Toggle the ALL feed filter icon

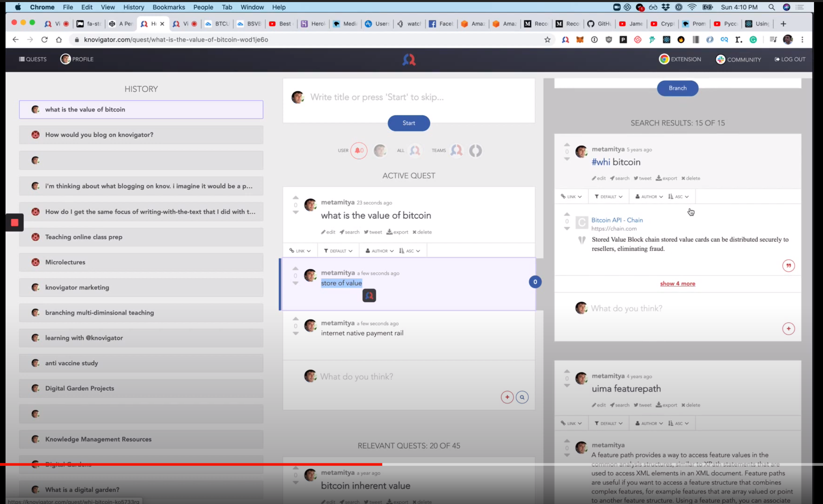coord(415,151)
